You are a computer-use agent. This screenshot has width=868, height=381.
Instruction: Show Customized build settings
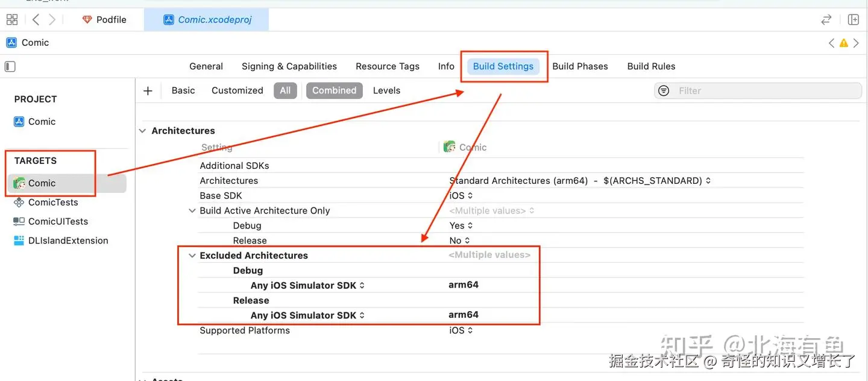(x=237, y=90)
